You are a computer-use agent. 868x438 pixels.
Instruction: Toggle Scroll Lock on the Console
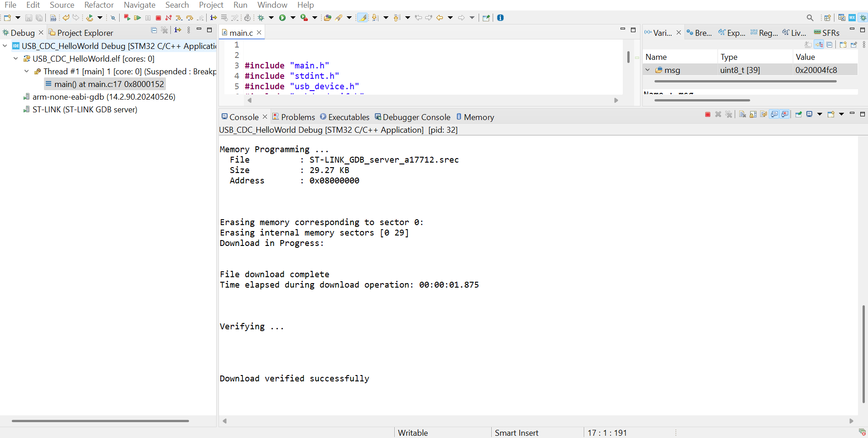tap(752, 114)
